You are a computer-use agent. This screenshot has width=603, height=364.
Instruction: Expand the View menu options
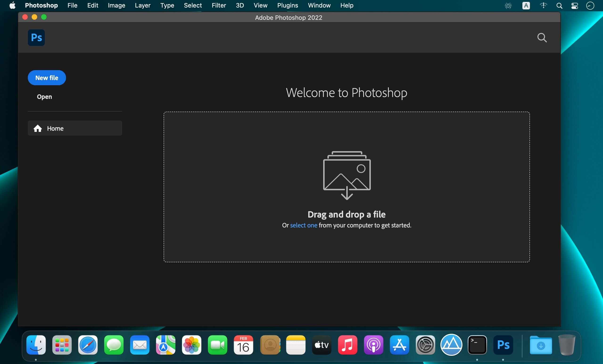click(260, 5)
